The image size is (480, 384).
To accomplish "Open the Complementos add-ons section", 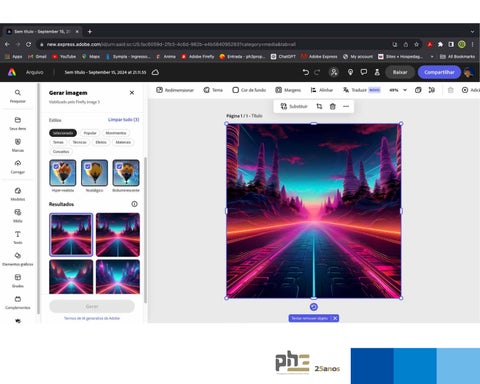I will click(18, 302).
